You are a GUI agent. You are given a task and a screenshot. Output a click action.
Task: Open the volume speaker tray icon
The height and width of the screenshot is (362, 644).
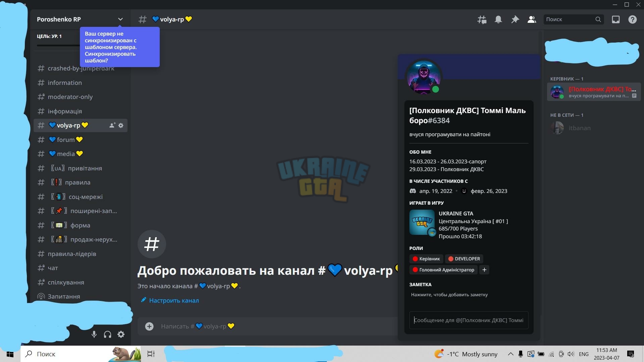point(571,354)
